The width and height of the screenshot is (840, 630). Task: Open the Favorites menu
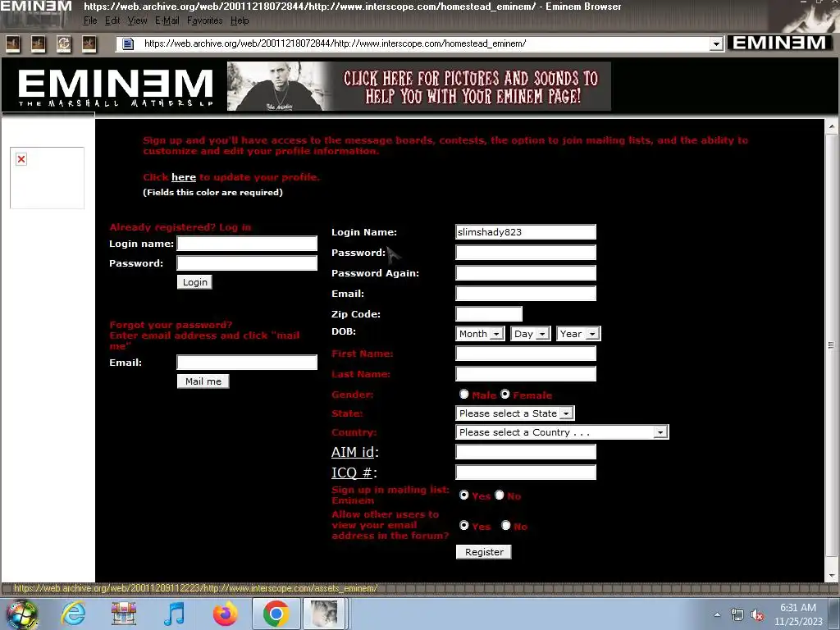click(x=204, y=21)
